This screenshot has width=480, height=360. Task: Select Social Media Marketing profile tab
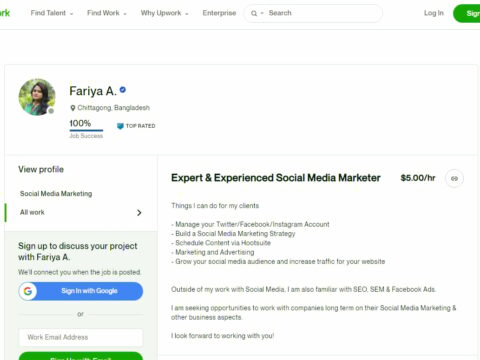pyautogui.click(x=56, y=194)
